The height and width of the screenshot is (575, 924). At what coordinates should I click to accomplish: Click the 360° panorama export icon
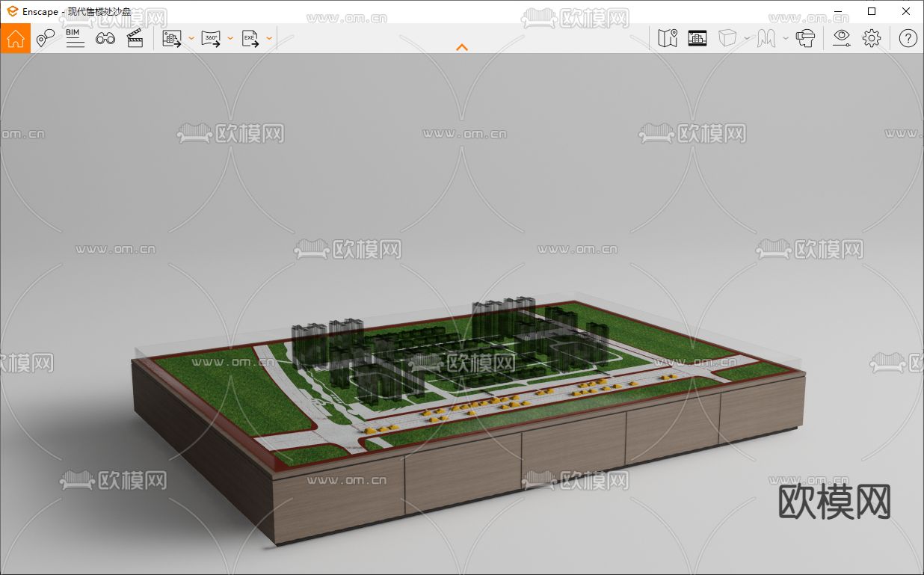point(212,38)
